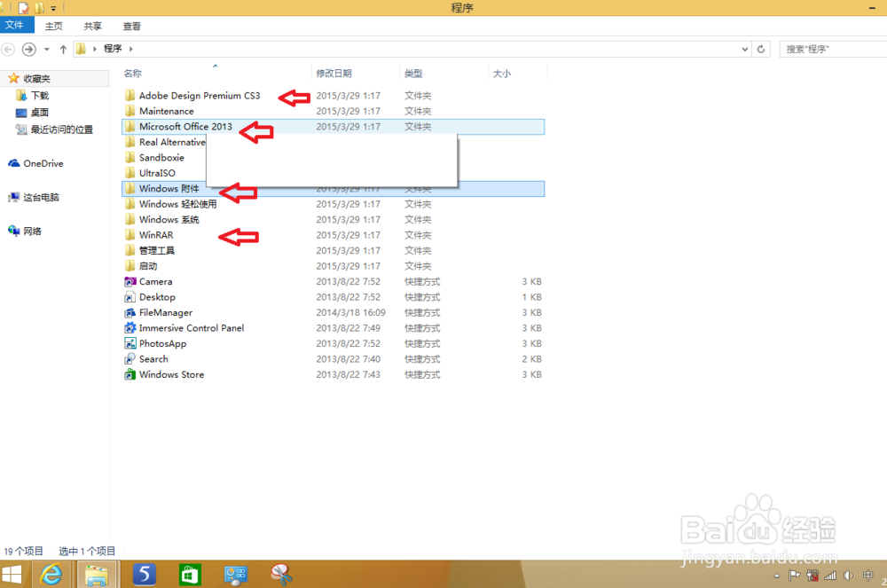Select the Windows Store shortcut icon
887x588 pixels.
pyautogui.click(x=130, y=374)
